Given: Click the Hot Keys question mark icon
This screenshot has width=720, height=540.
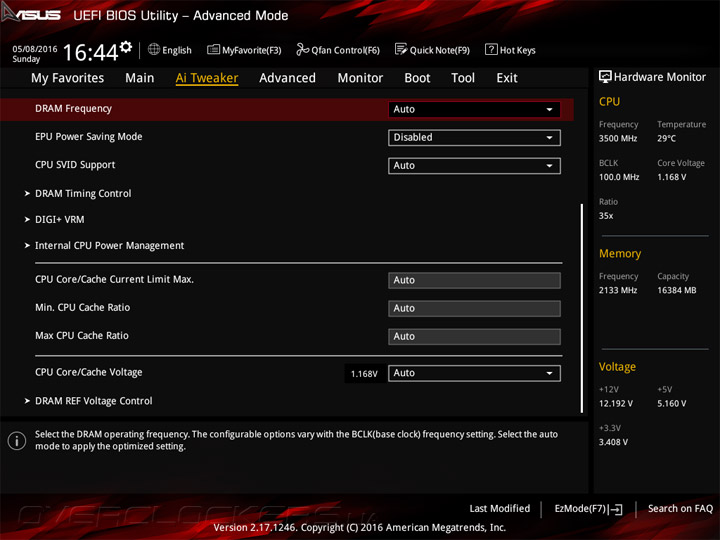Looking at the screenshot, I should coord(491,50).
